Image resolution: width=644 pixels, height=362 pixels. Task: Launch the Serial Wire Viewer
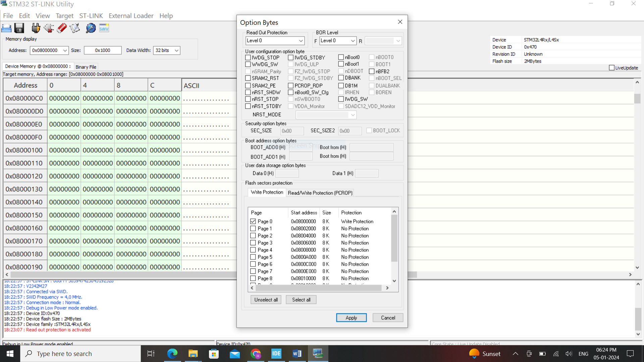104,28
